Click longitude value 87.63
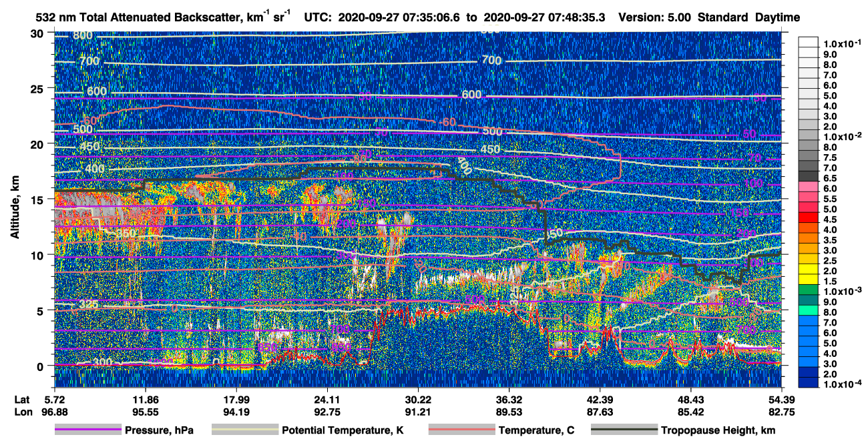The height and width of the screenshot is (445, 868). [x=600, y=412]
